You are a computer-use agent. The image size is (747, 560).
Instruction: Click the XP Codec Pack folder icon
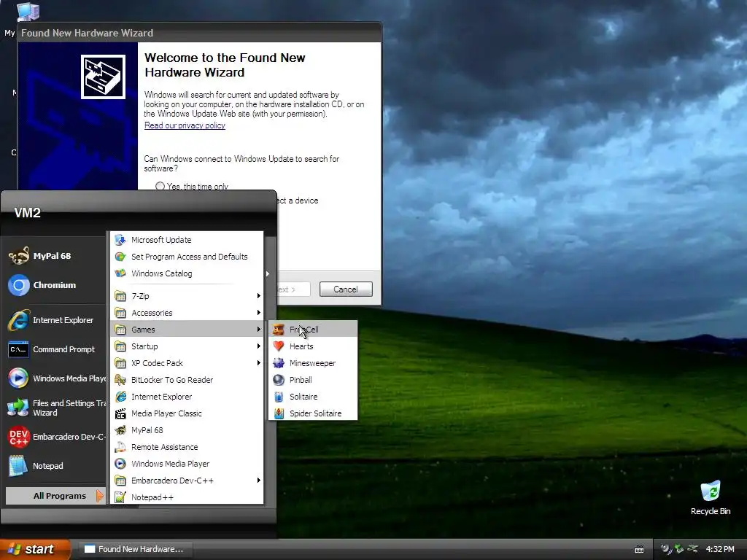120,363
